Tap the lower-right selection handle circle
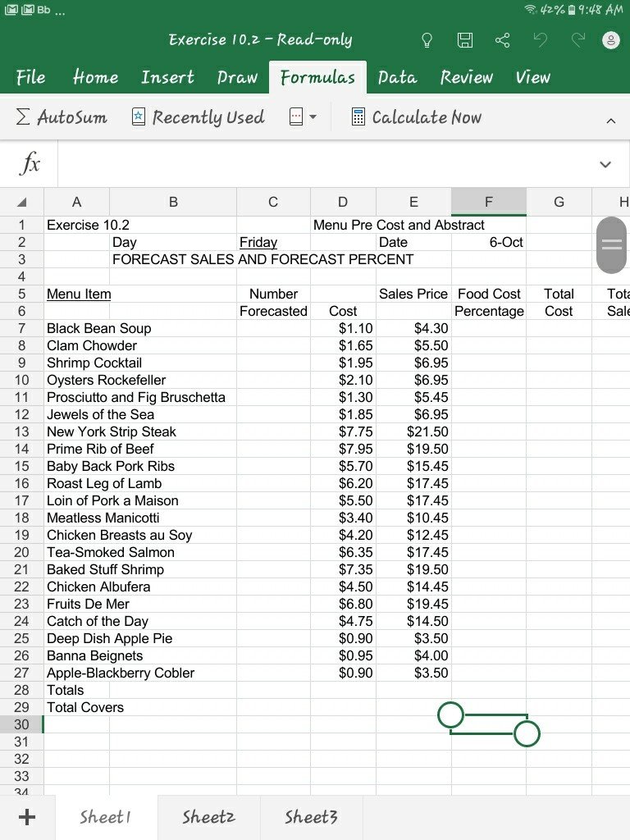The height and width of the screenshot is (840, 630). point(527,734)
